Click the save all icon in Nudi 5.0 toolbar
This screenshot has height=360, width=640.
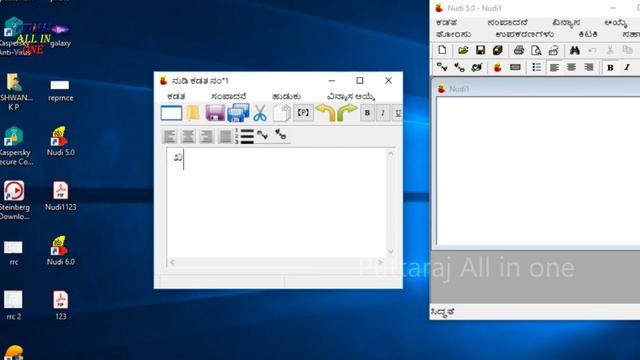[498, 50]
